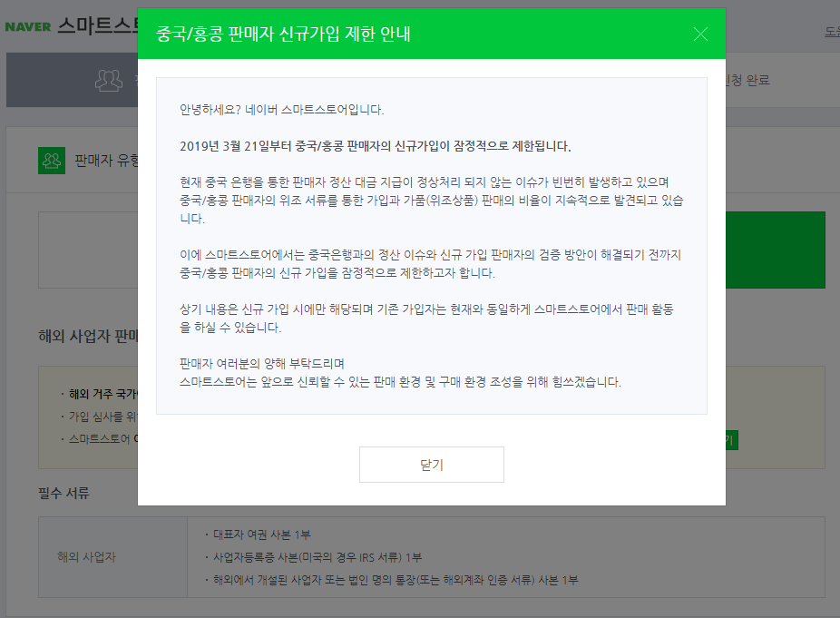Click the bold 2019년 3월 21일부터 sentence
Image resolution: width=840 pixels, height=618 pixels.
(375, 146)
